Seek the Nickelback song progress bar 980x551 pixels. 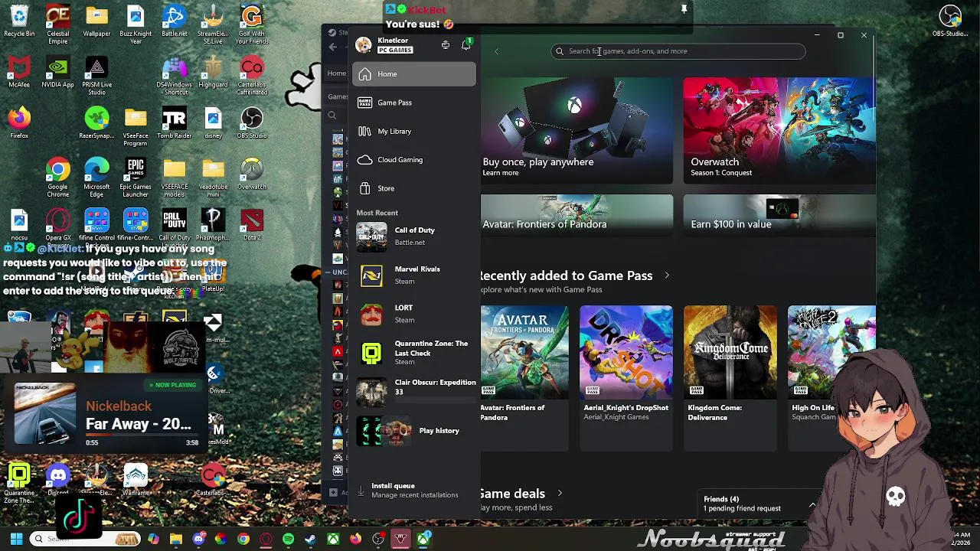(x=142, y=435)
